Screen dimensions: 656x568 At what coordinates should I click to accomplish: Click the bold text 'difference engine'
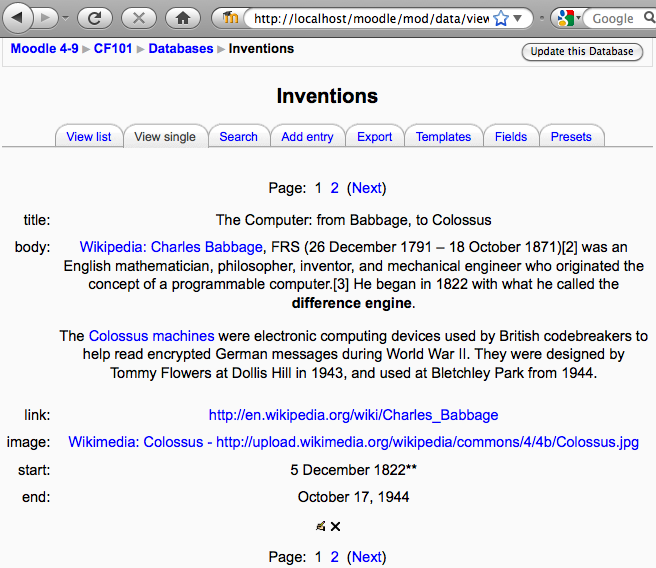click(x=352, y=303)
